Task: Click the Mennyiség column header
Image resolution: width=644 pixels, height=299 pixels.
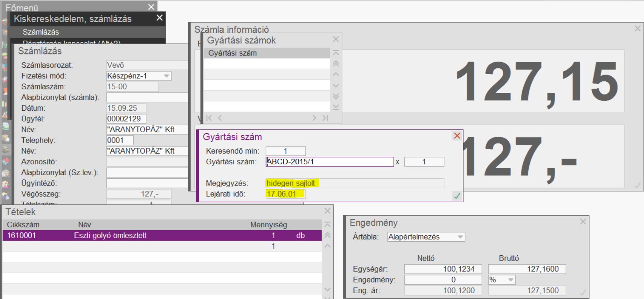Action: (269, 225)
